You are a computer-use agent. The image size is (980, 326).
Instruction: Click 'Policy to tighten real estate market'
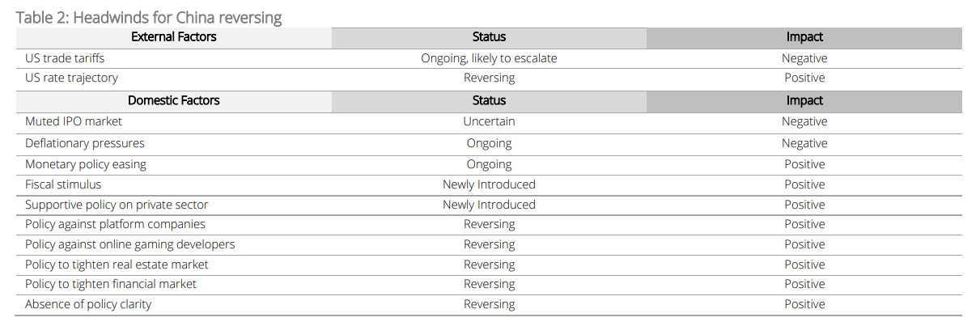pos(117,265)
